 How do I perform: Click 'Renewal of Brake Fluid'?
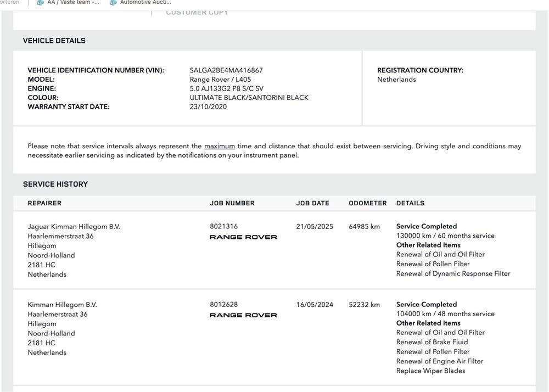[x=432, y=342]
